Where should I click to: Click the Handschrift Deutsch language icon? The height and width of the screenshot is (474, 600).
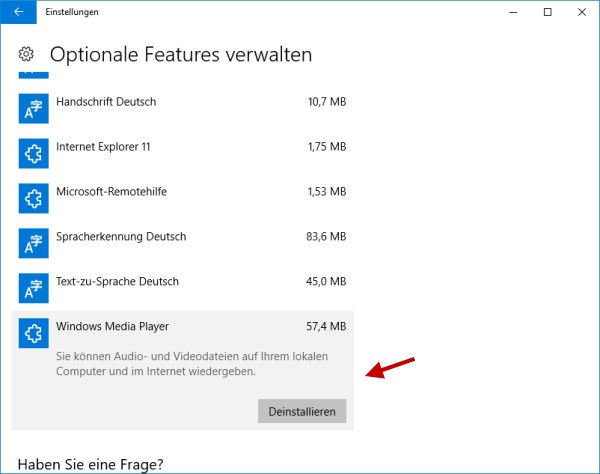[34, 109]
